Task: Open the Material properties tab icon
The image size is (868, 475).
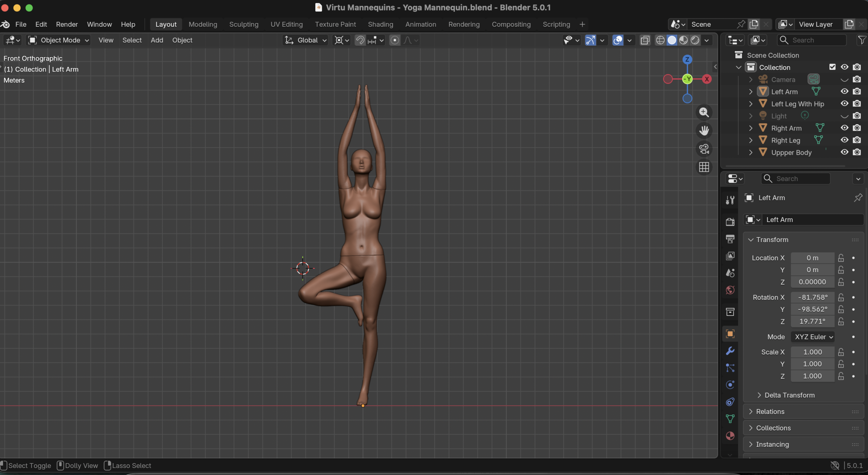Action: point(730,436)
